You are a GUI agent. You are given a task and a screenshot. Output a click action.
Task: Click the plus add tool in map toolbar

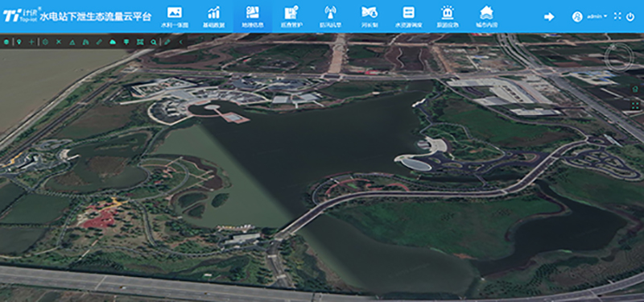coord(31,42)
